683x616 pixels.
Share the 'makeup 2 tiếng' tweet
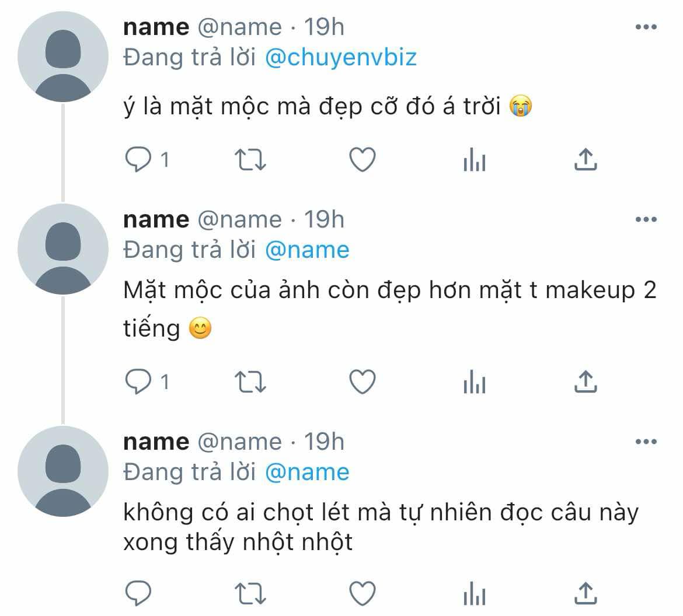point(586,381)
